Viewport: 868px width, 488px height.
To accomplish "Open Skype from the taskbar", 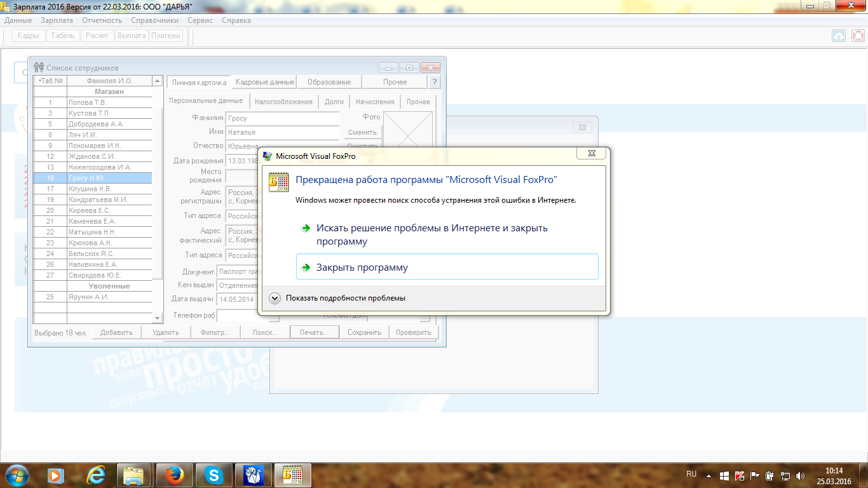I will [214, 475].
